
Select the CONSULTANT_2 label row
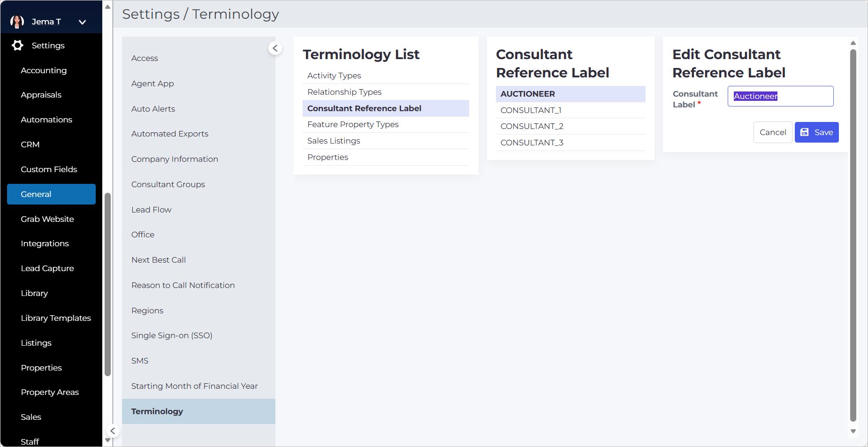click(571, 126)
